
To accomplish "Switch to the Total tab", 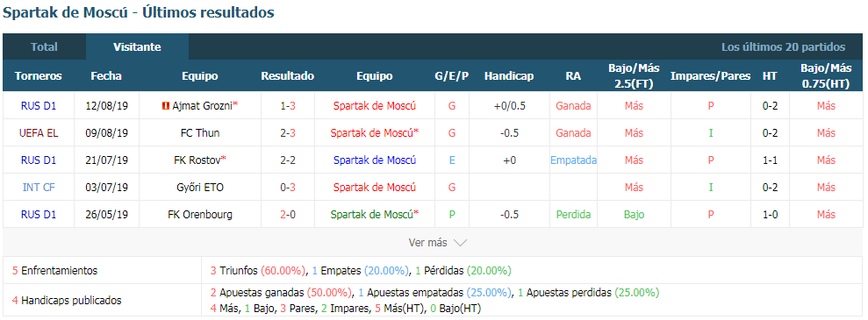I will (x=44, y=47).
